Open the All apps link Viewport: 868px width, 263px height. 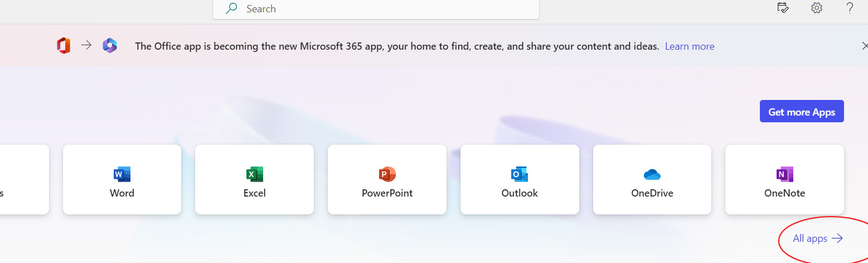(810, 238)
